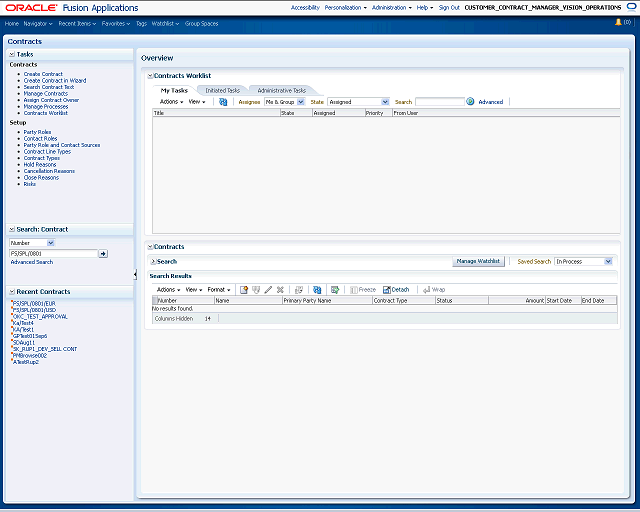Switch to the Initiated Tasks tab

click(x=222, y=91)
